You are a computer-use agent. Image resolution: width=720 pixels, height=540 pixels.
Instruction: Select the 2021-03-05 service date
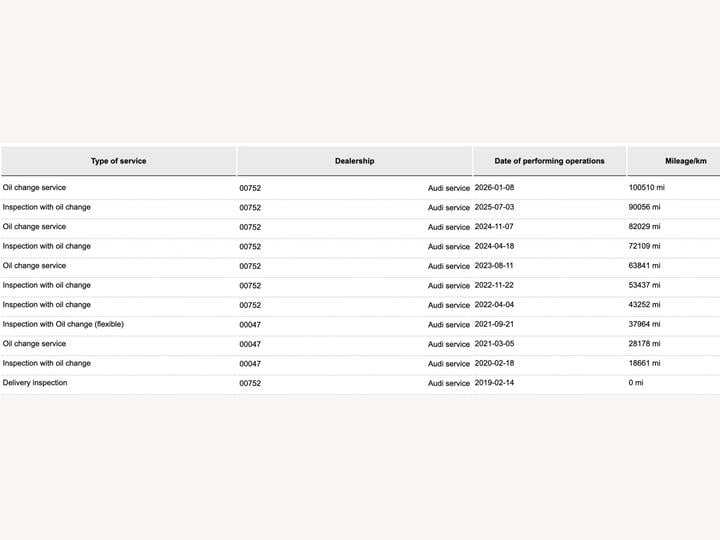494,344
